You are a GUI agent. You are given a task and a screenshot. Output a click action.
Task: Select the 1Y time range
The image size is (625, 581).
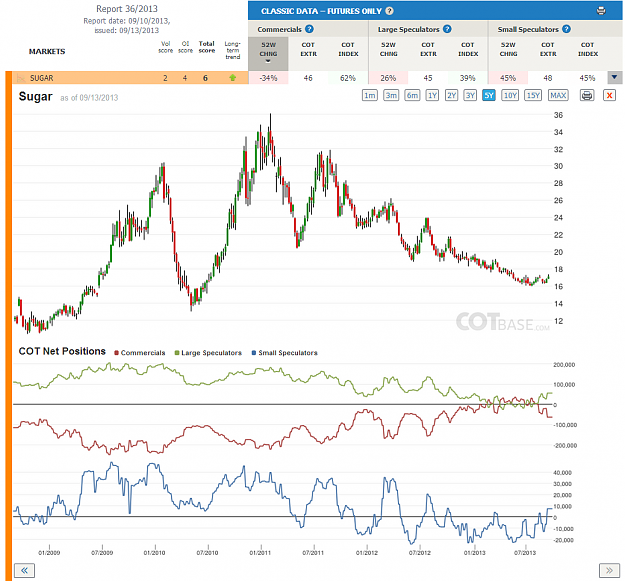(x=432, y=96)
